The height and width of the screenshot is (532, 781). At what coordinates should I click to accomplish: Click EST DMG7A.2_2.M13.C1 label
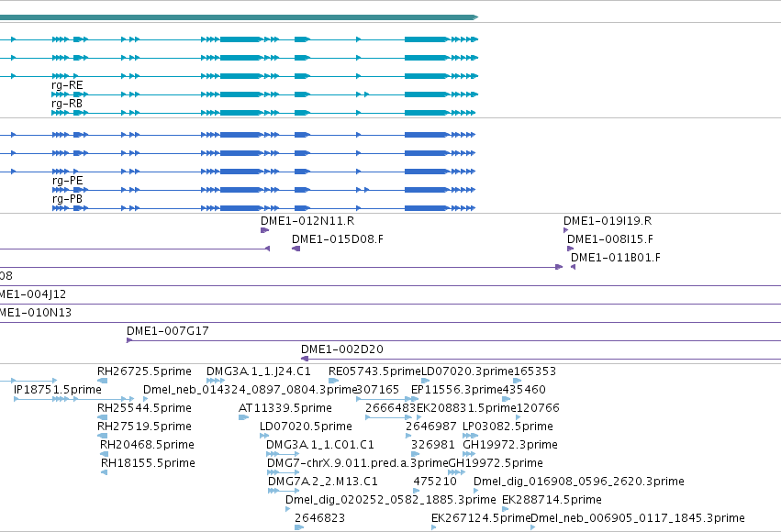coord(323,482)
